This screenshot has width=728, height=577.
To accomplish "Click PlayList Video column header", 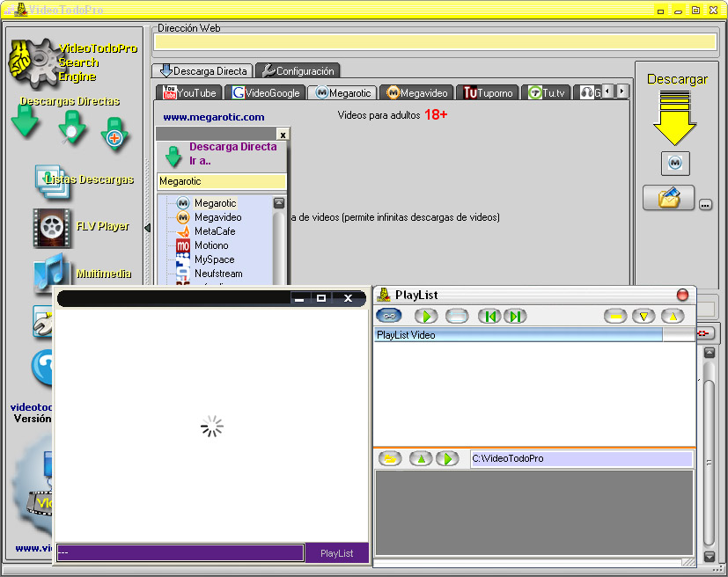I will tap(518, 335).
